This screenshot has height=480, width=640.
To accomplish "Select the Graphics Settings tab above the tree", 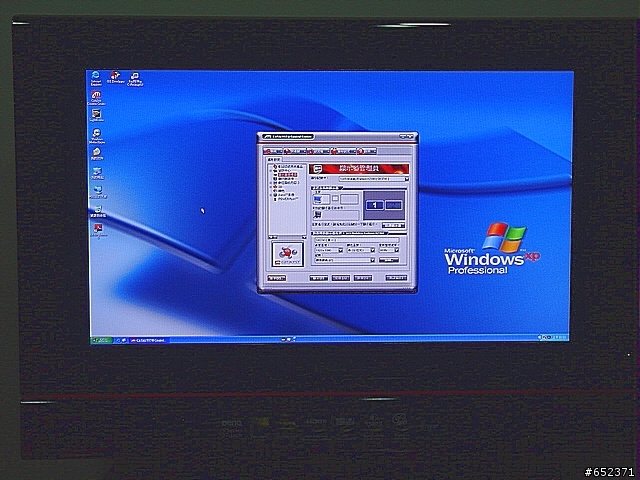I will [x=274, y=160].
